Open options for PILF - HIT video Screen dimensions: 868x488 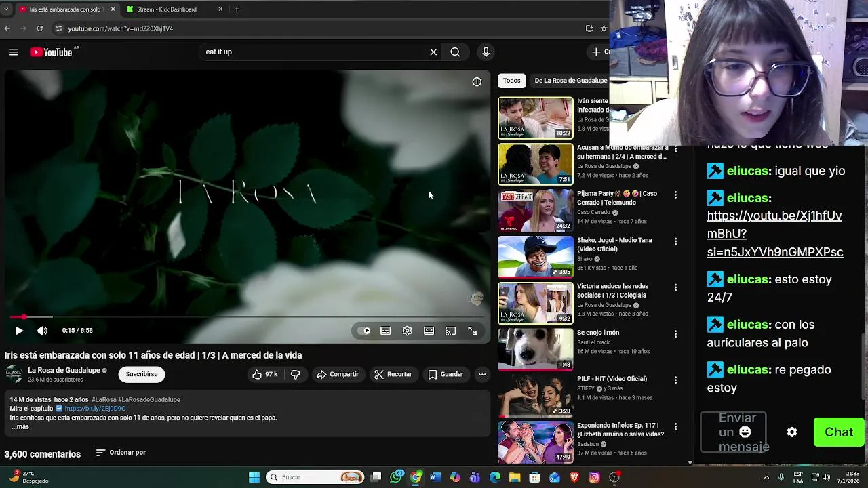[x=675, y=380]
